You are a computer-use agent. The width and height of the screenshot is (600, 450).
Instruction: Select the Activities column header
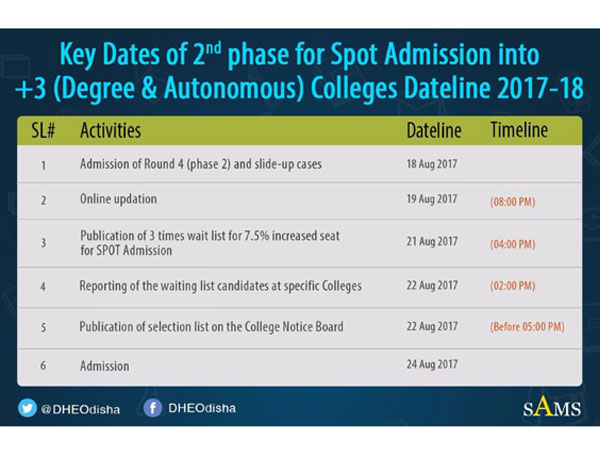tap(110, 131)
